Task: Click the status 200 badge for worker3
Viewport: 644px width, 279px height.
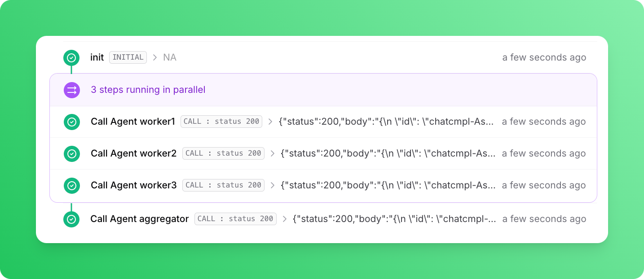Action: click(223, 185)
